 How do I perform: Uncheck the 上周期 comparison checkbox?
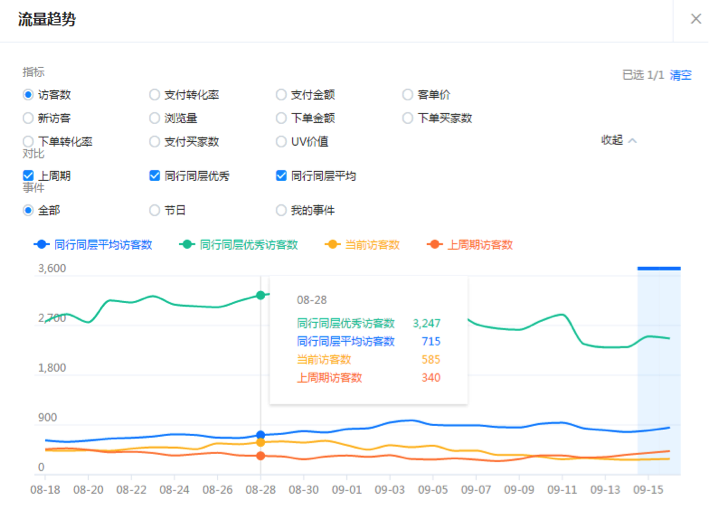point(28,176)
